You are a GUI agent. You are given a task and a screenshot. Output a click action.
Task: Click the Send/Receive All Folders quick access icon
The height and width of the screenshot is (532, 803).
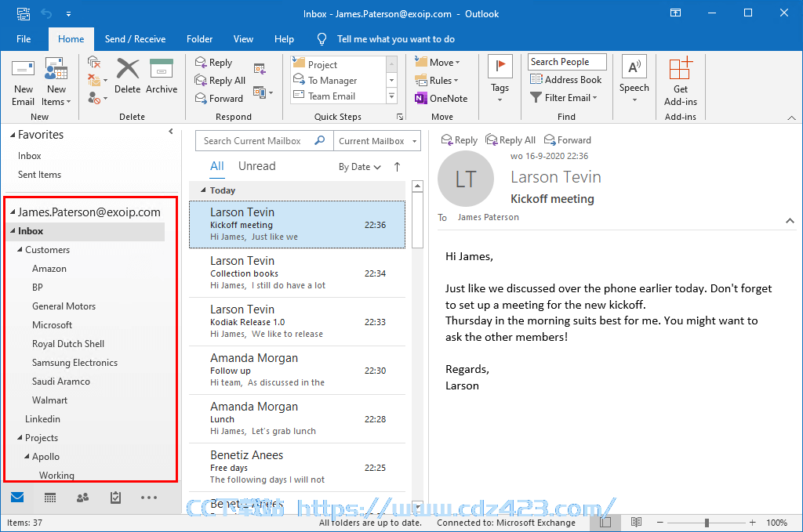(x=23, y=14)
